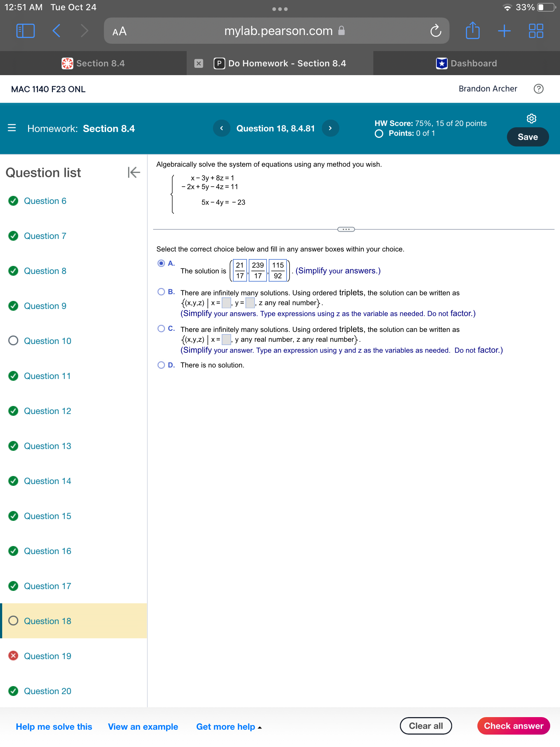
Task: Click the third fraction box 115/92
Action: tap(278, 270)
